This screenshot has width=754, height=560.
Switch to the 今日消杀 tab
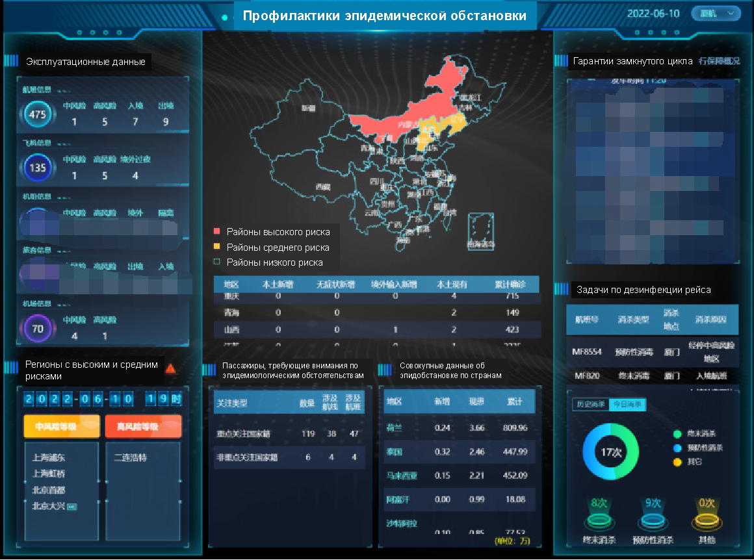pyautogui.click(x=627, y=404)
